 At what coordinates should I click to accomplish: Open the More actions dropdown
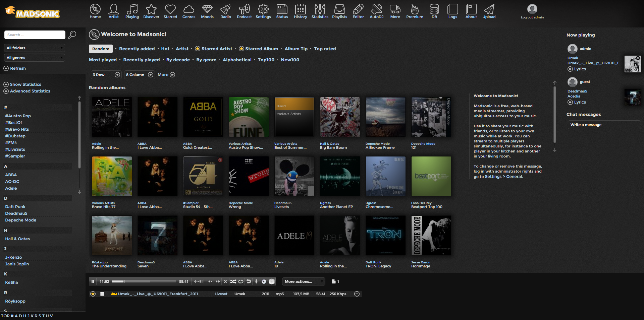coord(304,281)
